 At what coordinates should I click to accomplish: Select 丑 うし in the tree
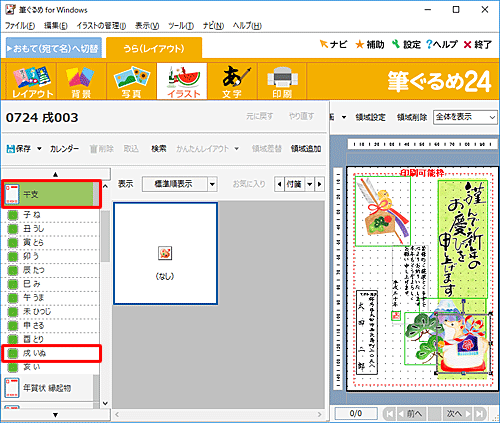(x=50, y=229)
